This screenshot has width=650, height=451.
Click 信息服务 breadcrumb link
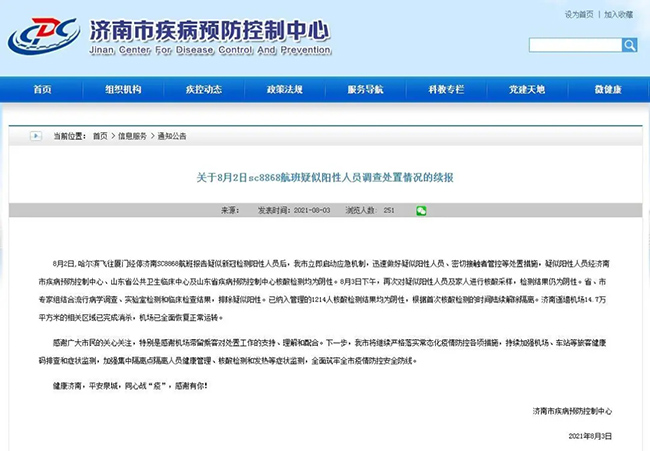[x=132, y=135]
